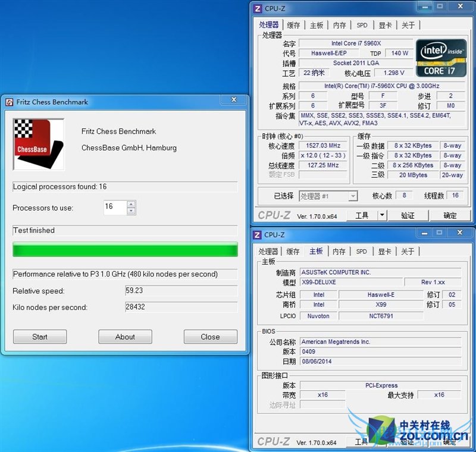
Task: Click the CPU-Z title icon in the mainboard window
Action: [x=258, y=235]
